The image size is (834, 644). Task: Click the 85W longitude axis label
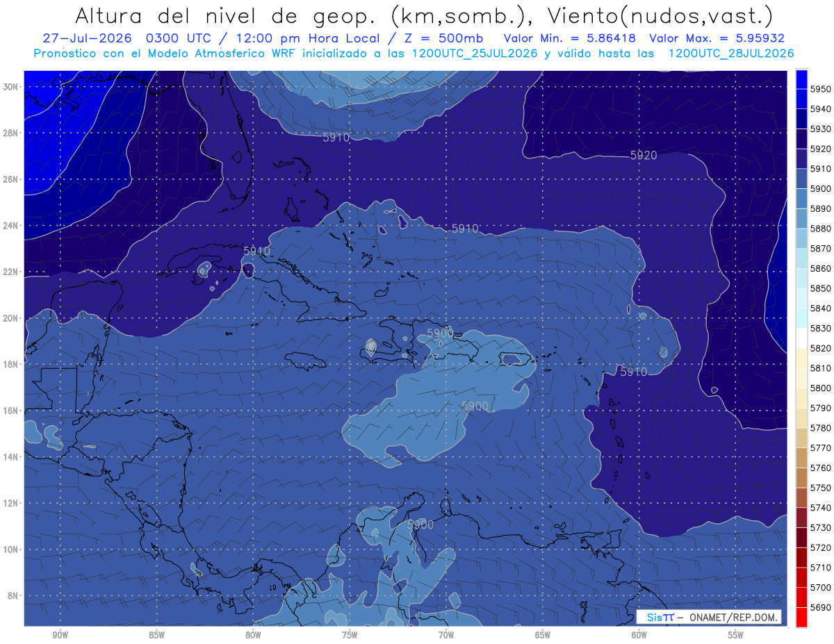[156, 635]
